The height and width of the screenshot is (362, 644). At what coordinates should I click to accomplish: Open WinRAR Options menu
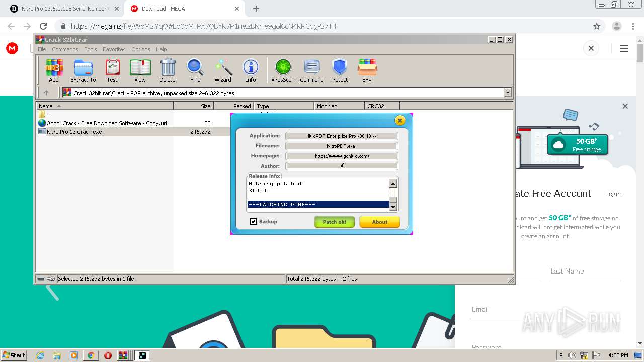[x=141, y=49]
